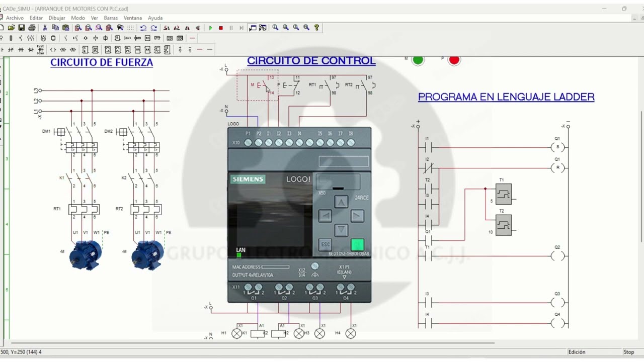Start simulation with green play icon
Screen dimensions: 644x362
pos(210,28)
